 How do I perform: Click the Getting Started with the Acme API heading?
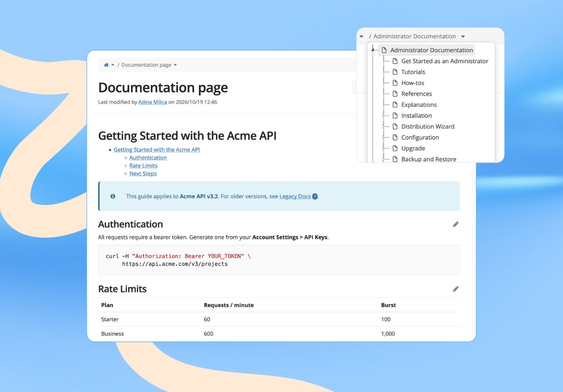pos(187,136)
